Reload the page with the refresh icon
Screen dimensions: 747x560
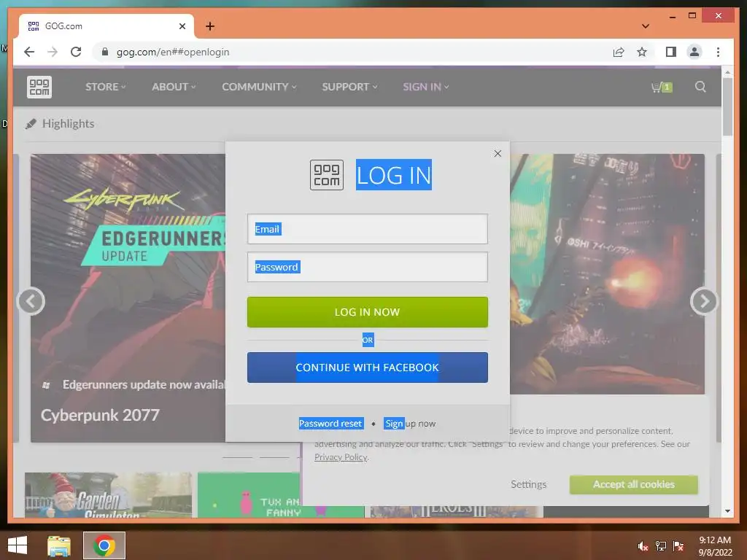click(x=76, y=52)
